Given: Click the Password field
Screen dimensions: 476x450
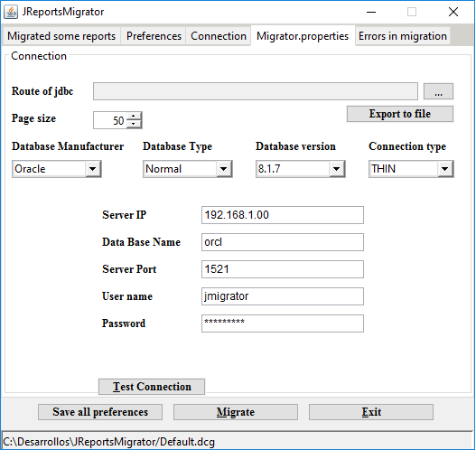Looking at the screenshot, I should click(283, 323).
